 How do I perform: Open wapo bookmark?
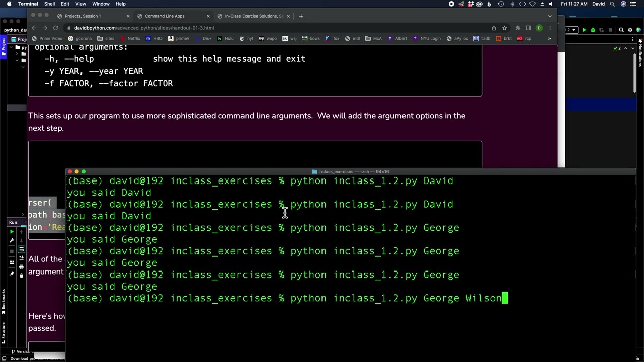pyautogui.click(x=268, y=38)
